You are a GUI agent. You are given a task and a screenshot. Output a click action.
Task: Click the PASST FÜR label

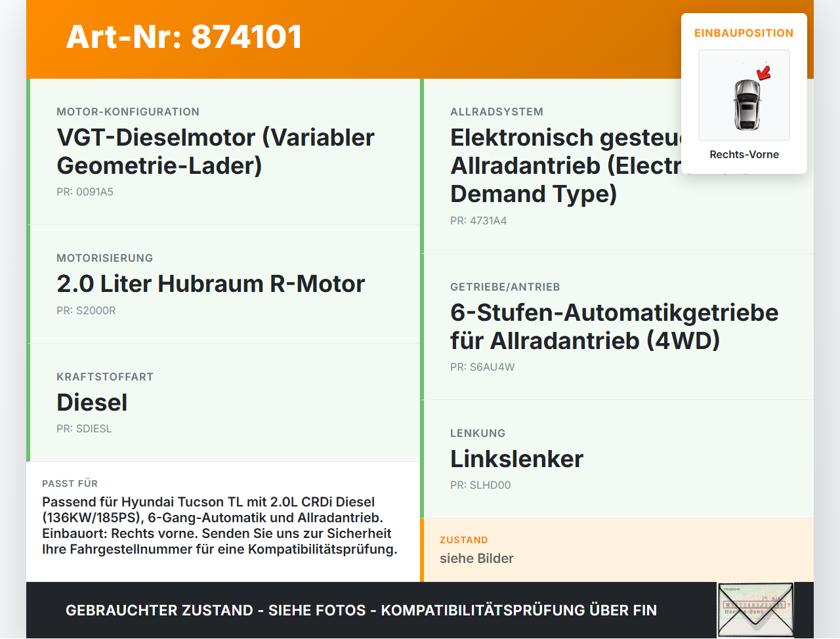point(70,484)
